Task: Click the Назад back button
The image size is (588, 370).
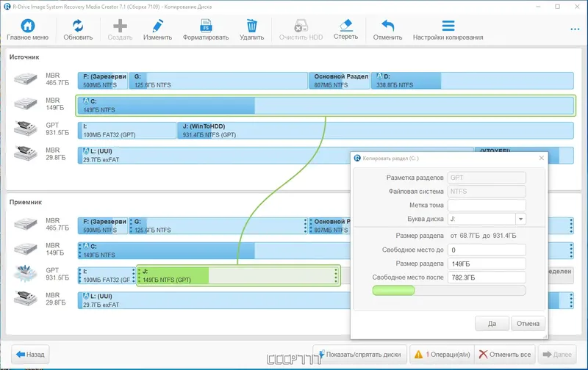Action: [30, 355]
